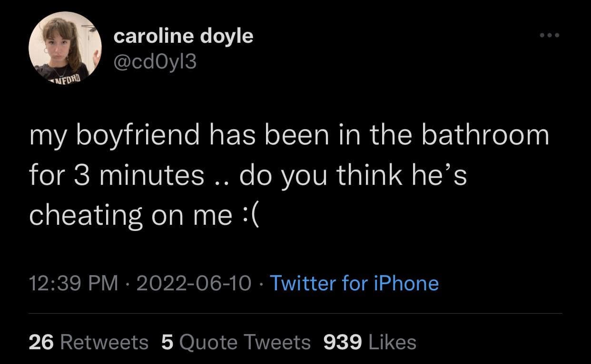Click the word "boyfriend" in the tweet
The width and height of the screenshot is (591, 364).
tap(138, 136)
